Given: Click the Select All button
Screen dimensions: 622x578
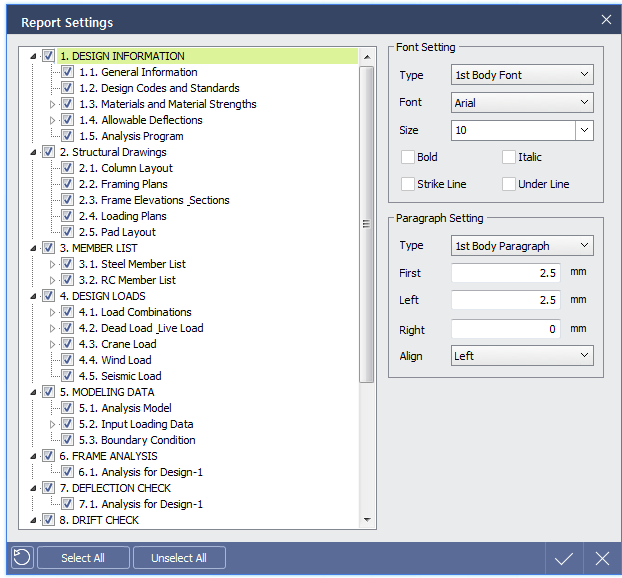Looking at the screenshot, I should pyautogui.click(x=83, y=558).
